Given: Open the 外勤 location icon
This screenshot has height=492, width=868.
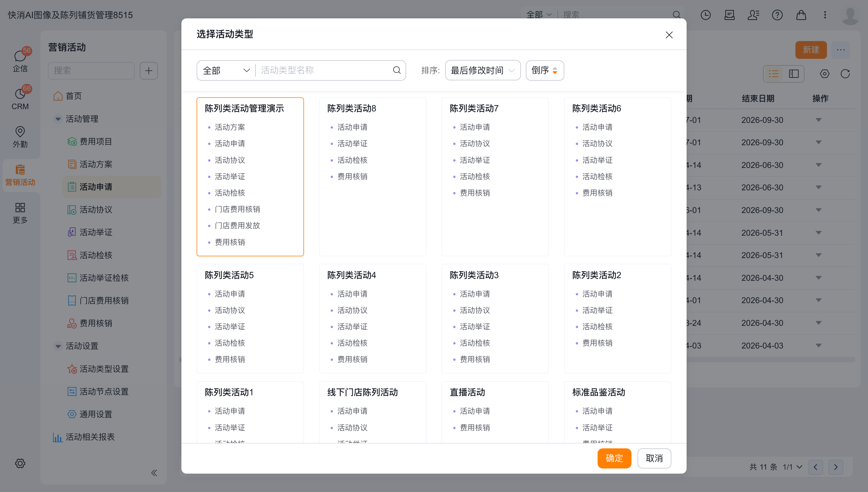Looking at the screenshot, I should [x=20, y=137].
